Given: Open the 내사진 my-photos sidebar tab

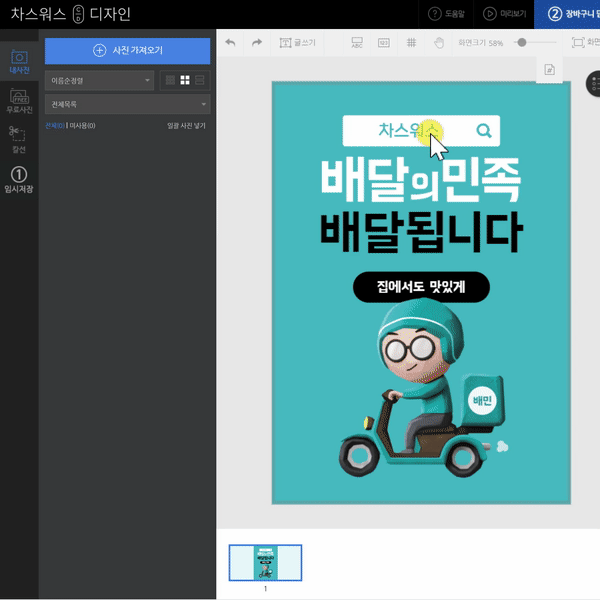Looking at the screenshot, I should coord(19,62).
